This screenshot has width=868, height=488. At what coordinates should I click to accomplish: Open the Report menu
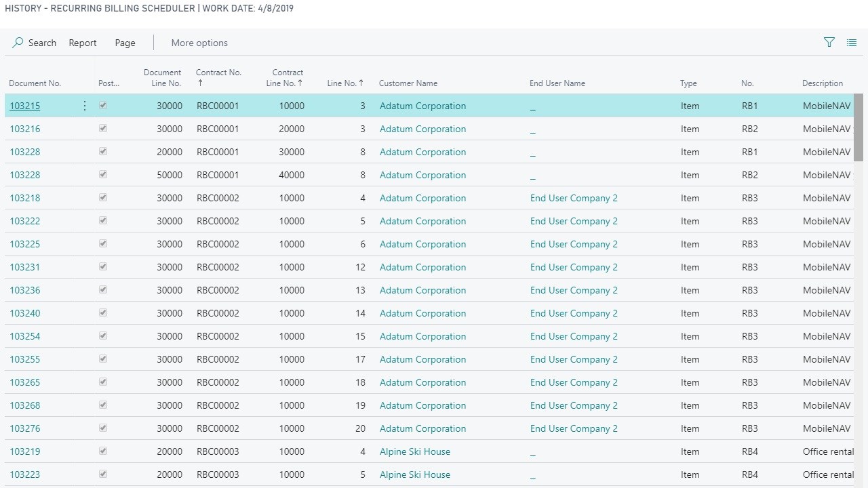[x=83, y=43]
